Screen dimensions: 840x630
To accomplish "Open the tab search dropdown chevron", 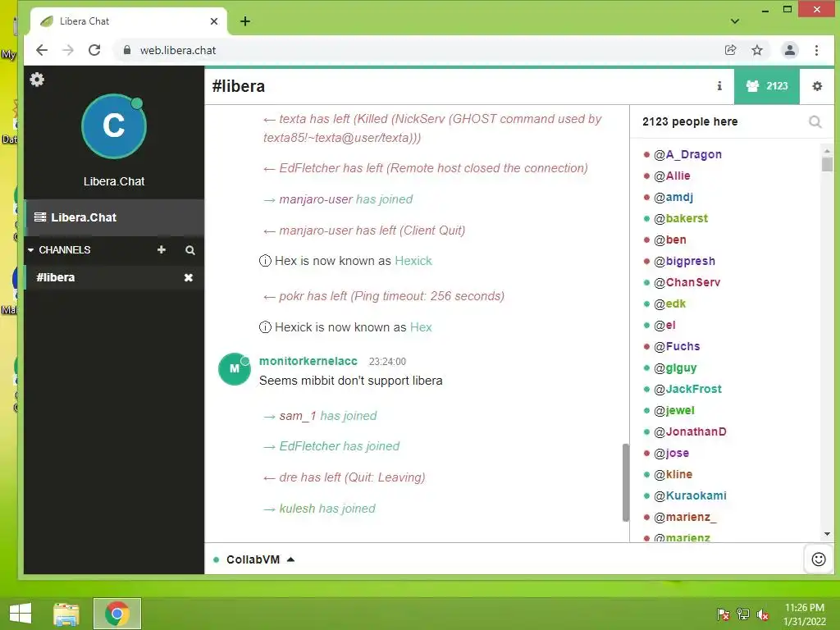I will [x=735, y=21].
